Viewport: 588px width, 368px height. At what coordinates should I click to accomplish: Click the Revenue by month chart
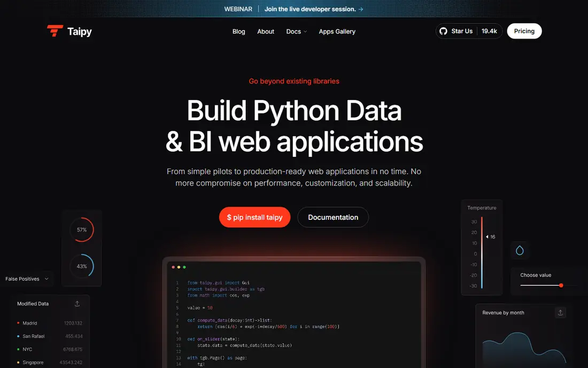click(x=524, y=349)
